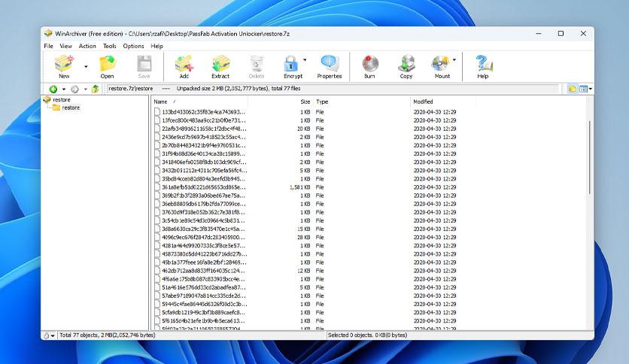Click the 1,581 KB size cell

[299, 187]
